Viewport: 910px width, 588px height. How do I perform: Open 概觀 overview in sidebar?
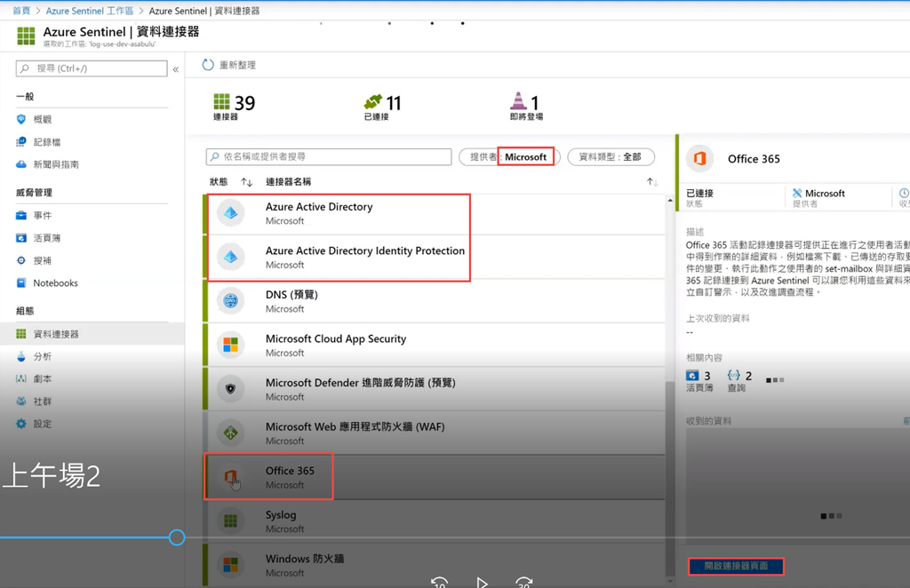point(43,119)
